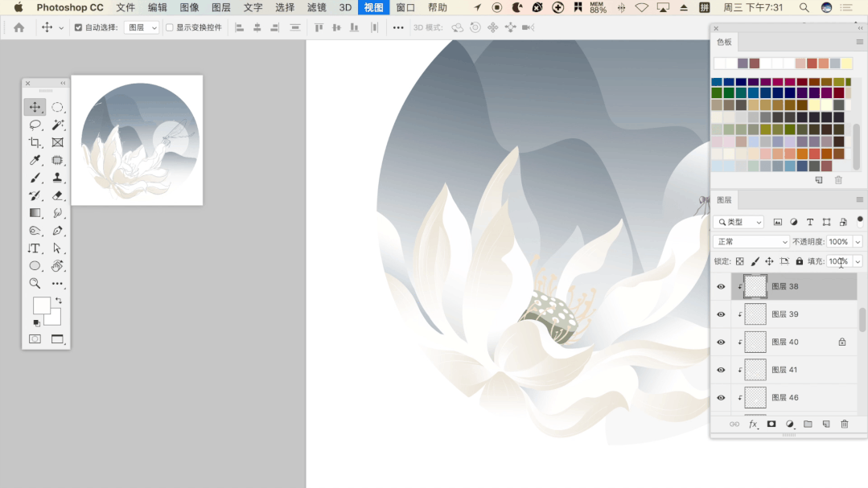868x488 pixels.
Task: Create new fill or adjustment layer
Action: click(x=789, y=424)
